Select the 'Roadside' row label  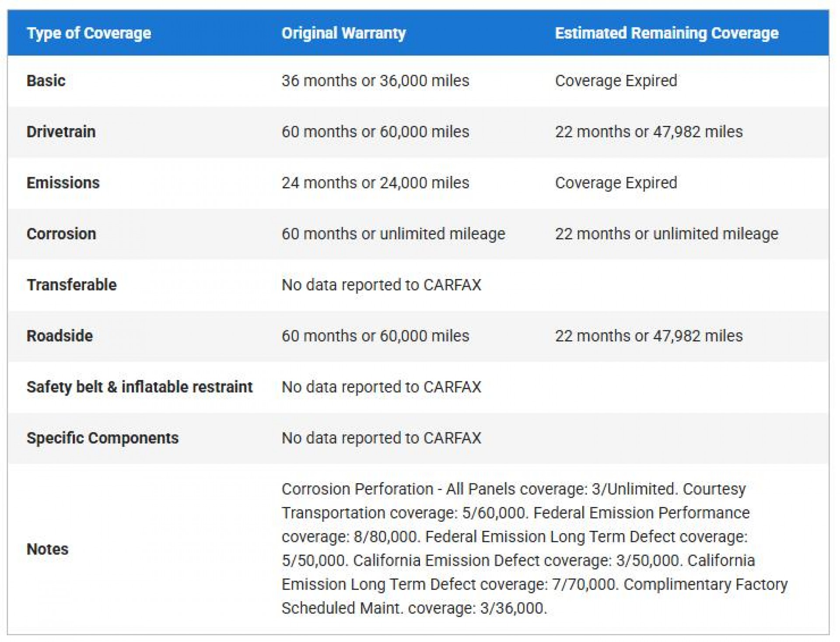pyautogui.click(x=59, y=336)
